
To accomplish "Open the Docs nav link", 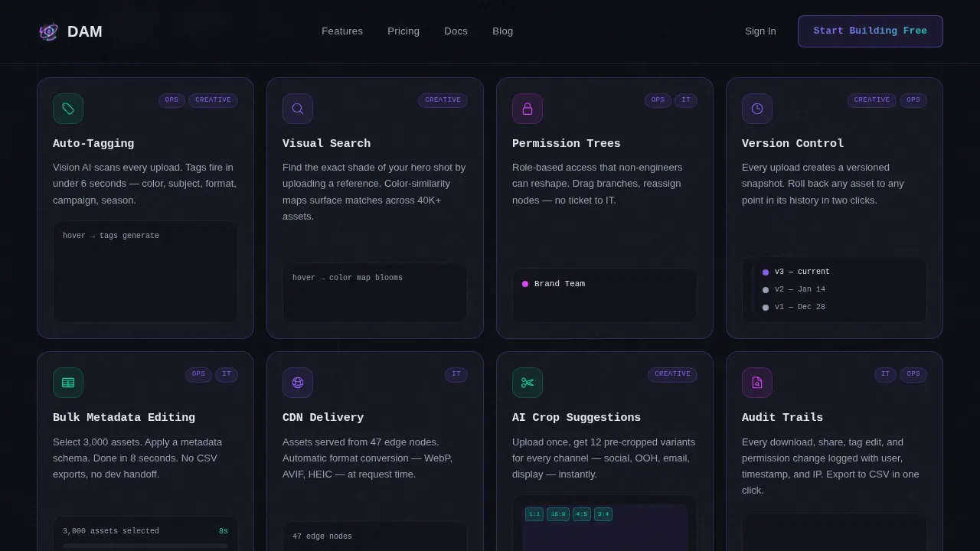I will click(x=456, y=31).
